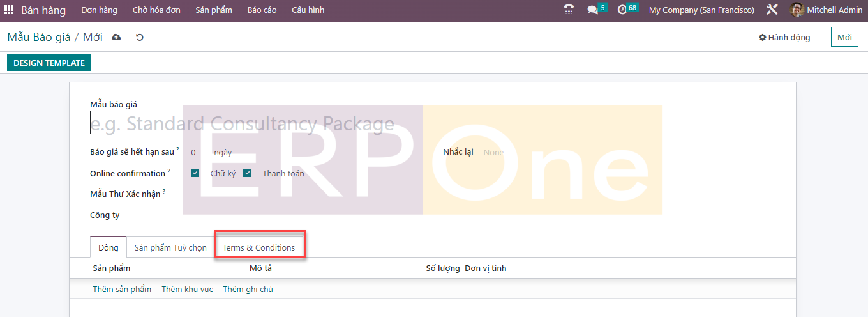
Task: Select the Sản phẩm Tuỳ chọn tab
Action: coord(170,247)
